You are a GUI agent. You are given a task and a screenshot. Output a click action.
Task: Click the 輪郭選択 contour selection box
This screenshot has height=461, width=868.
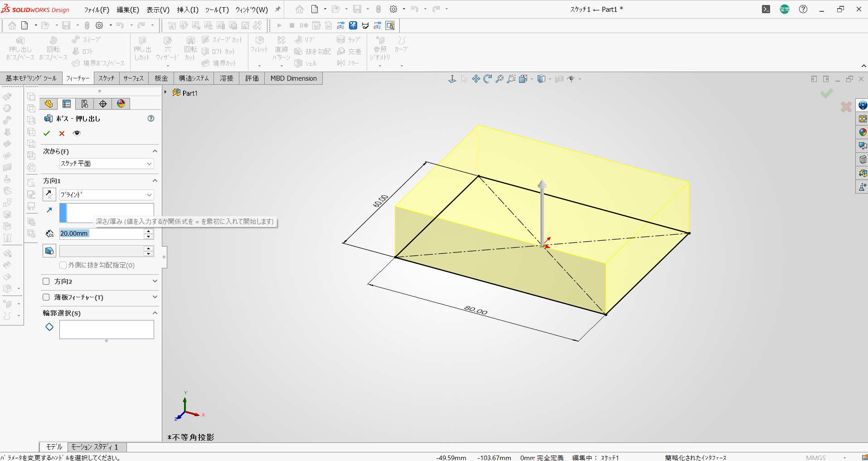tap(107, 330)
